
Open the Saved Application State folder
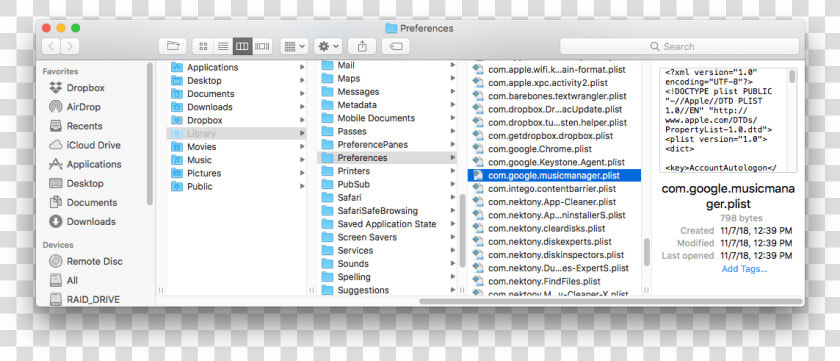click(387, 224)
